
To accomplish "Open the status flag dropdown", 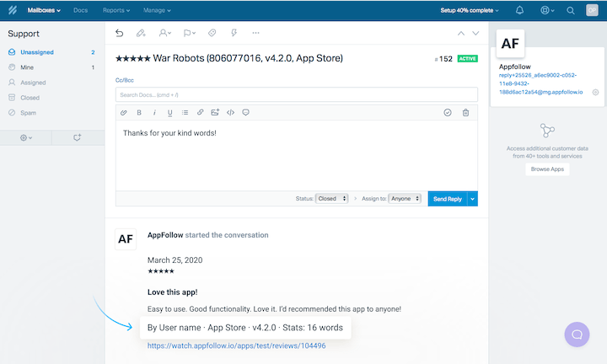I will tap(190, 33).
